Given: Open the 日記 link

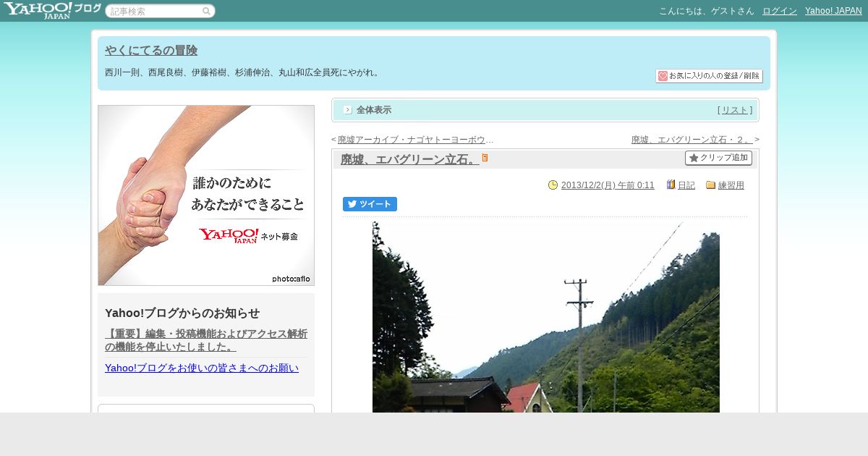Looking at the screenshot, I should (686, 185).
